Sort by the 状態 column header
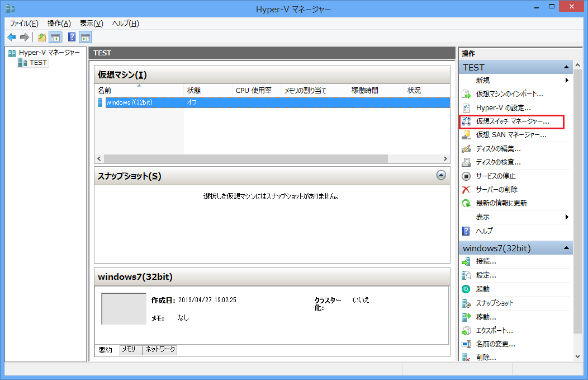 tap(208, 91)
